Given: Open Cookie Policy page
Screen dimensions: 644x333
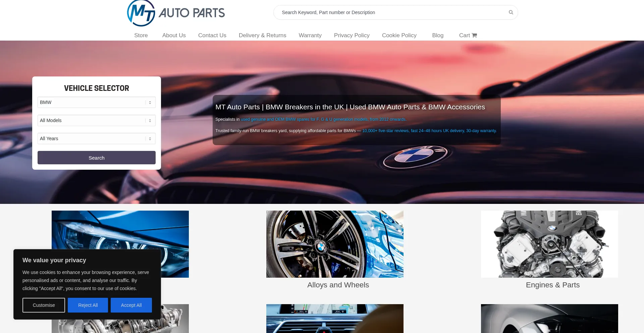Looking at the screenshot, I should [x=399, y=35].
